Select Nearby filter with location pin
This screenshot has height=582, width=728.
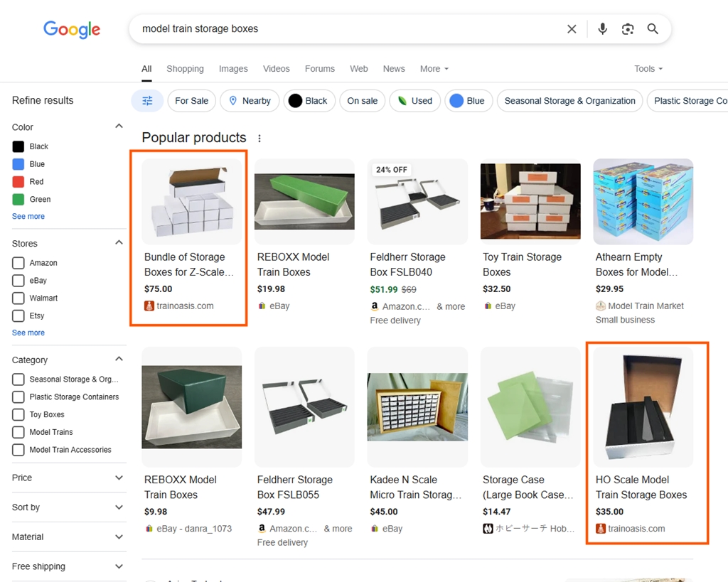pos(250,101)
